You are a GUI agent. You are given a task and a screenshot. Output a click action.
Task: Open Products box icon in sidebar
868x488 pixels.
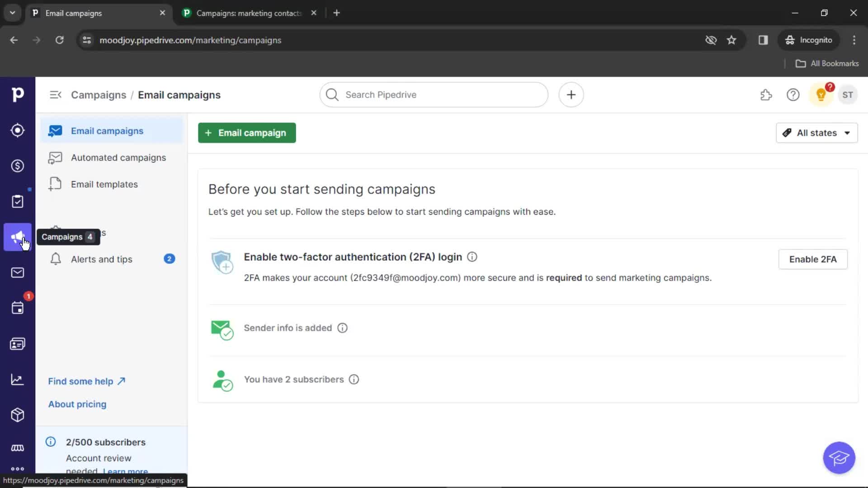coord(18,415)
